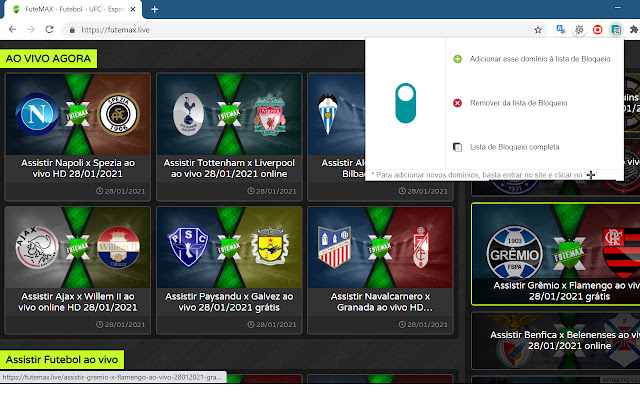Click the Tottenham x Liverpool match thumbnail

coord(229,114)
